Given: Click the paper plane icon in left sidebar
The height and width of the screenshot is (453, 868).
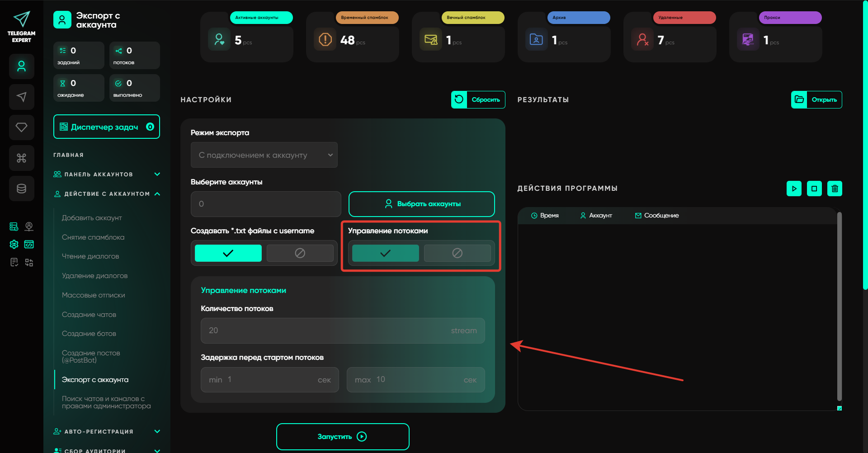Looking at the screenshot, I should (21, 97).
